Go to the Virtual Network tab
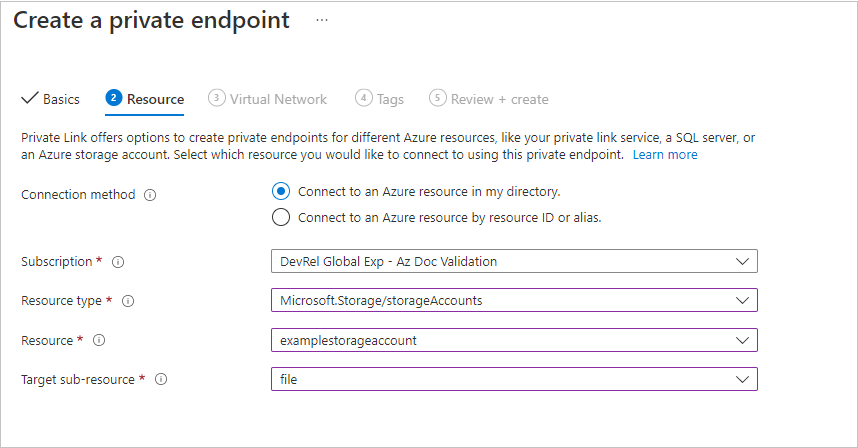Screen dimensions: 858x448 tap(278, 99)
